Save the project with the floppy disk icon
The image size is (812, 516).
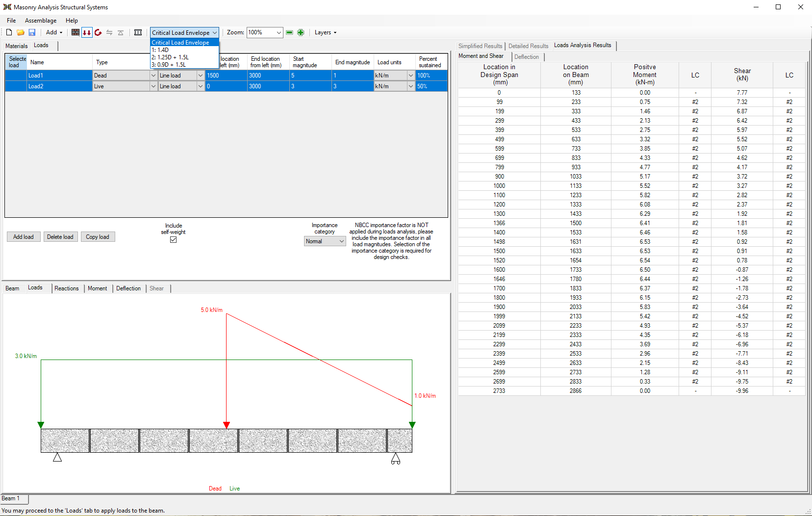pos(32,32)
